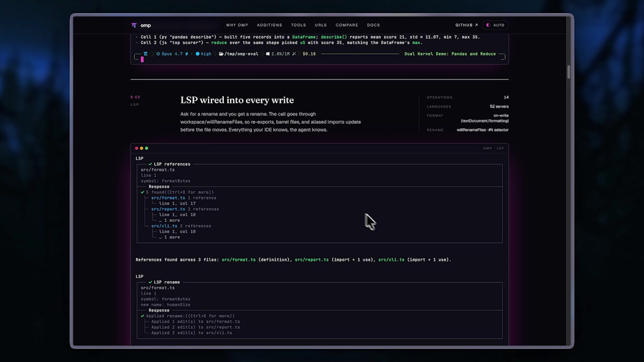The height and width of the screenshot is (362, 644).
Task: Click 'line 1, col 10' under src/report.ts
Action: click(x=177, y=215)
